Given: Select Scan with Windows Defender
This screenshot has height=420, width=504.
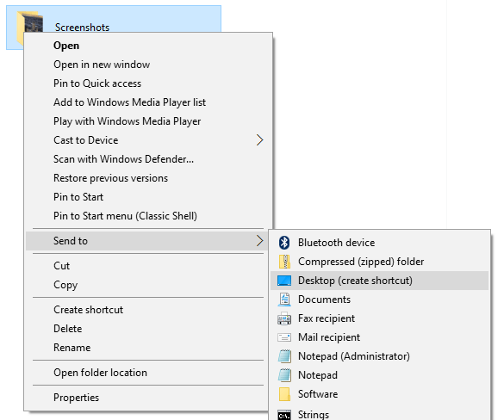Looking at the screenshot, I should click(x=123, y=159).
